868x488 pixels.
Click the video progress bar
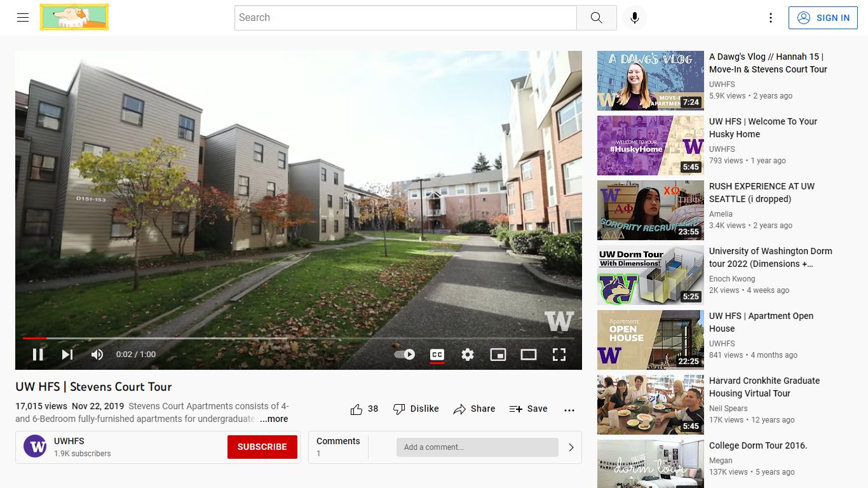click(x=299, y=338)
